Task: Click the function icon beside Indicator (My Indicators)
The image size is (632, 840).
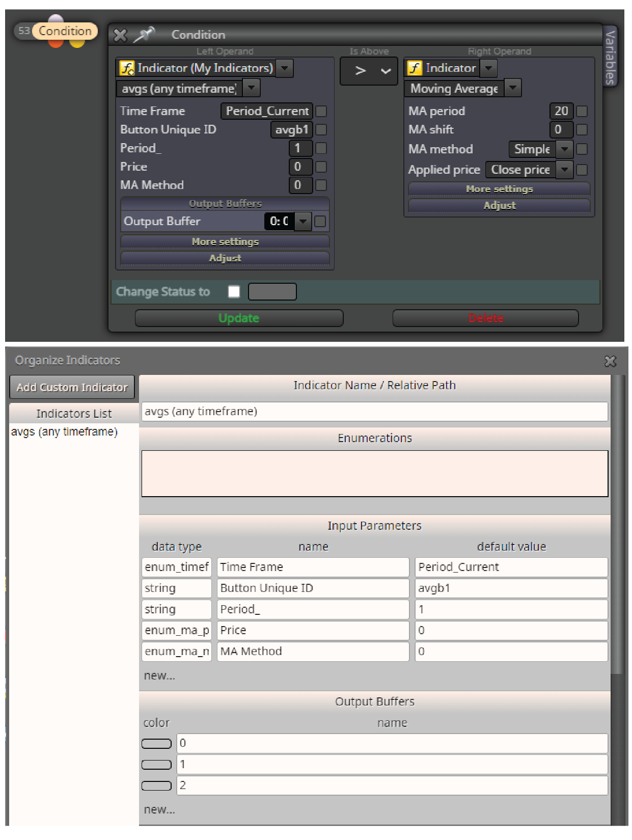Action: 126,68
